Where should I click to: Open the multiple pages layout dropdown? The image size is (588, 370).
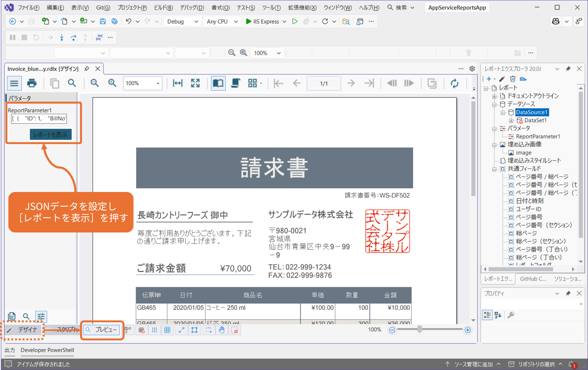pos(255,83)
